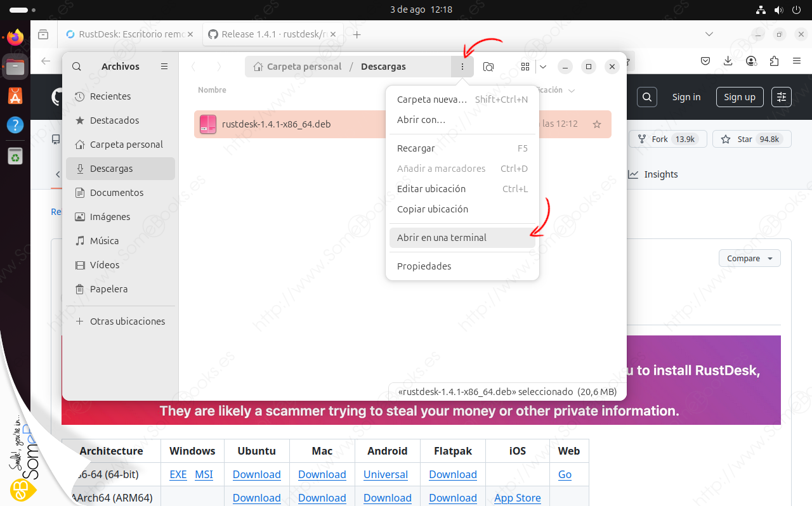Open Firefox from the Ubuntu dock
This screenshot has height=506, width=812.
tap(15, 37)
